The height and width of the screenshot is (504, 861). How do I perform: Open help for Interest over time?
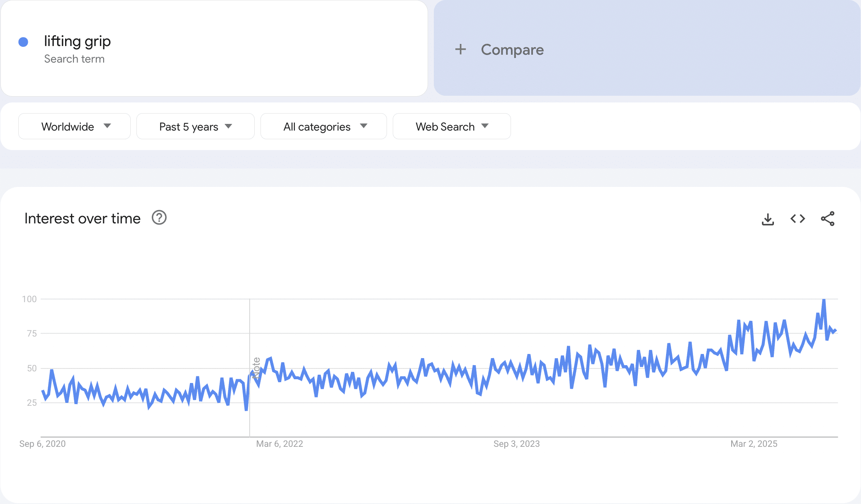pos(159,218)
